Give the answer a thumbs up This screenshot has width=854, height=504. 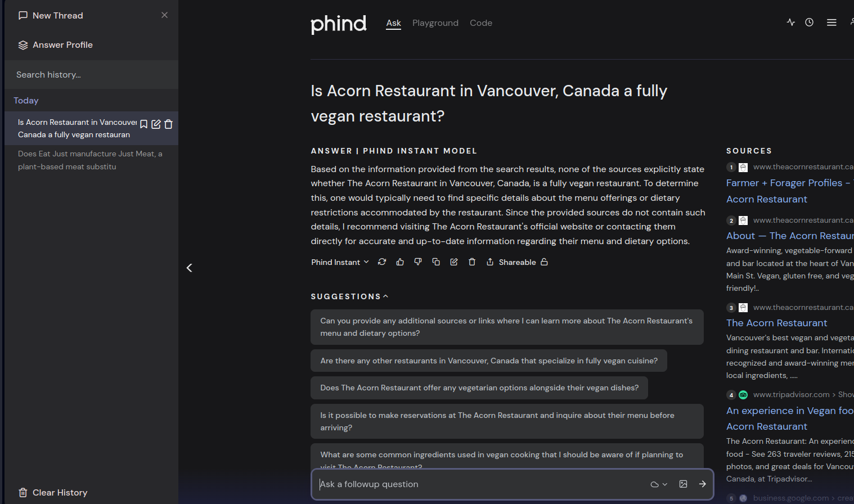400,262
